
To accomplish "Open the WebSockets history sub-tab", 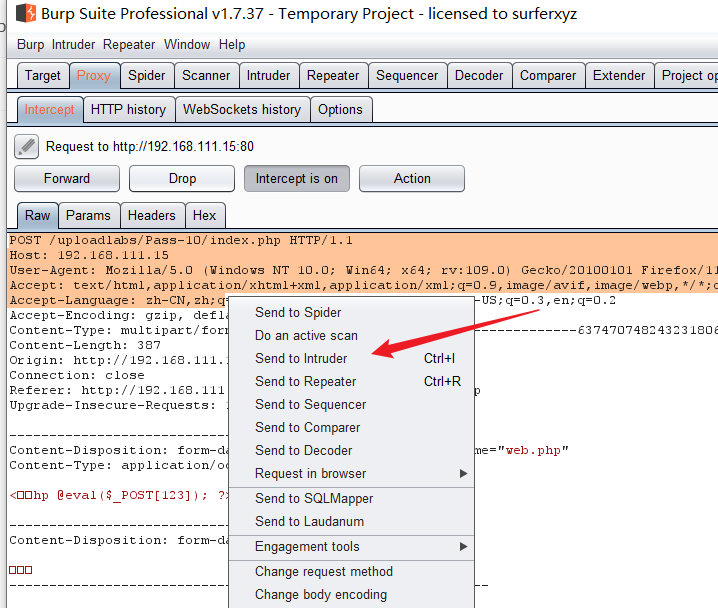I will tap(242, 110).
